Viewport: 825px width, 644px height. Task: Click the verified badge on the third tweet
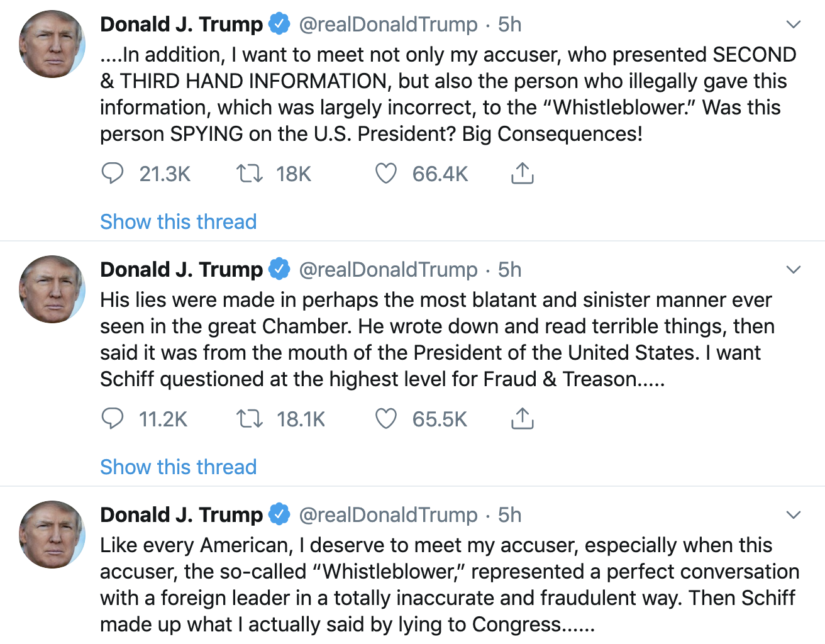(x=279, y=514)
